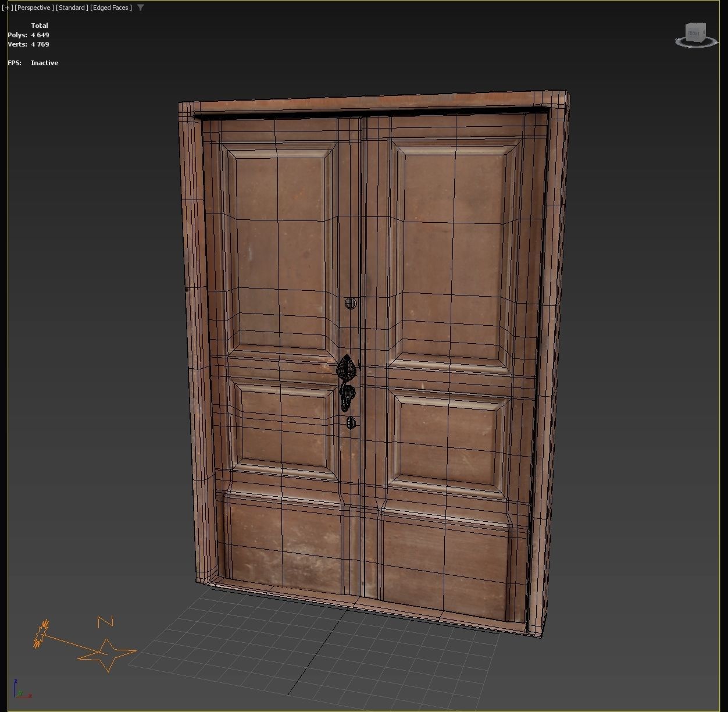Open the Standard shading label menu

click(72, 8)
